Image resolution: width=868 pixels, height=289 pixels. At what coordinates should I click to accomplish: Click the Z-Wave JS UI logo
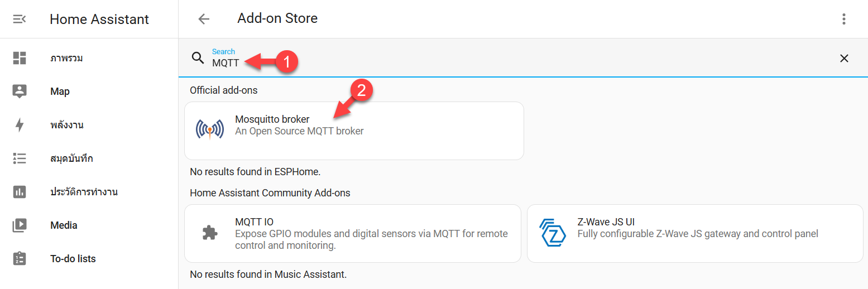(x=553, y=233)
